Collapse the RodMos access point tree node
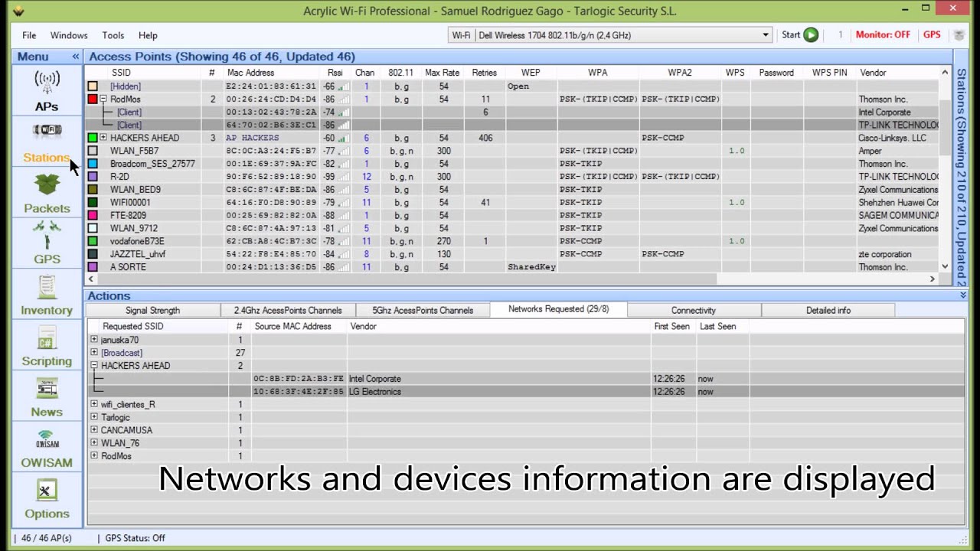Viewport: 980px width, 551px height. (x=103, y=99)
